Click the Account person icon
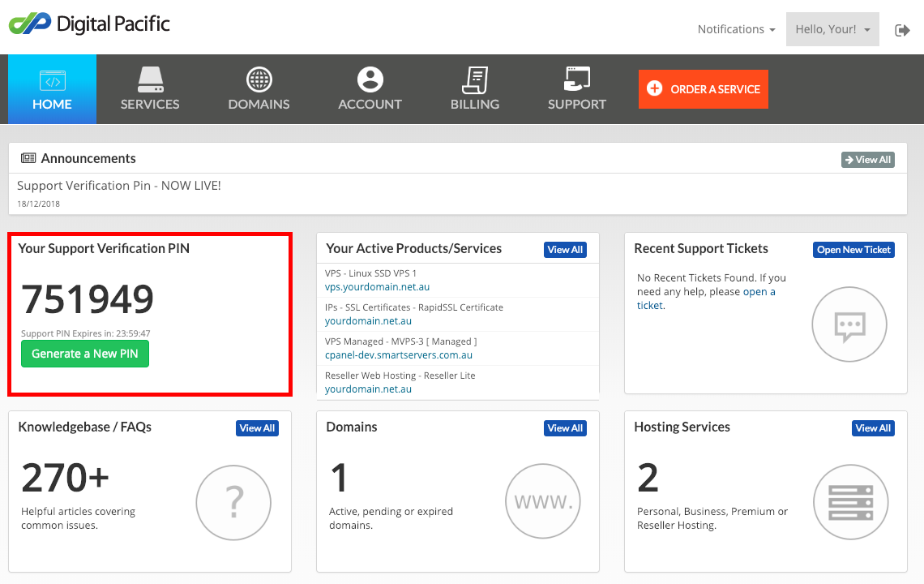 click(370, 79)
